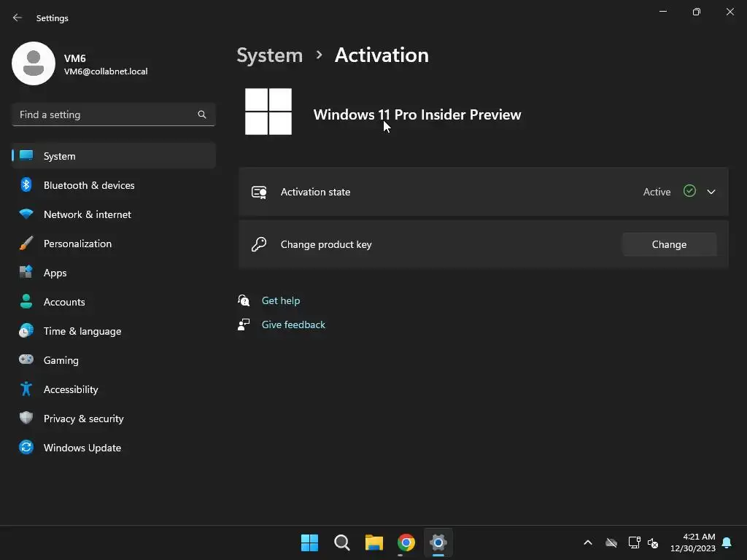This screenshot has height=560, width=747.
Task: Open the Give feedback link
Action: [293, 324]
